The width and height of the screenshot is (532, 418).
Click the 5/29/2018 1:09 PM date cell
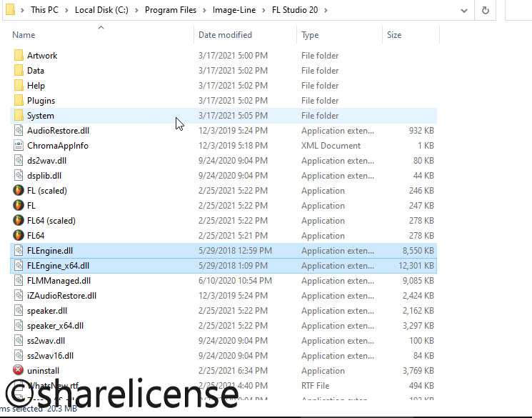click(233, 266)
